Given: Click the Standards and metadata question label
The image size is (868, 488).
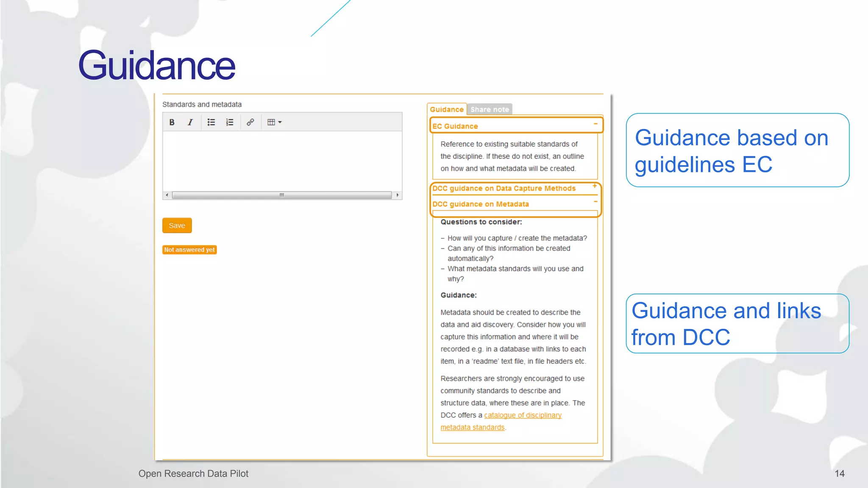Looking at the screenshot, I should tap(202, 105).
